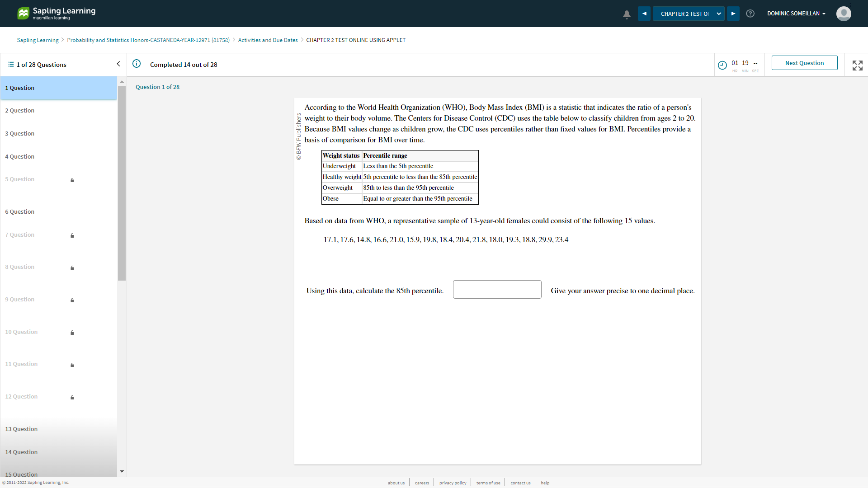Open the CHAPTER 2 TEST dropdown

pos(689,14)
